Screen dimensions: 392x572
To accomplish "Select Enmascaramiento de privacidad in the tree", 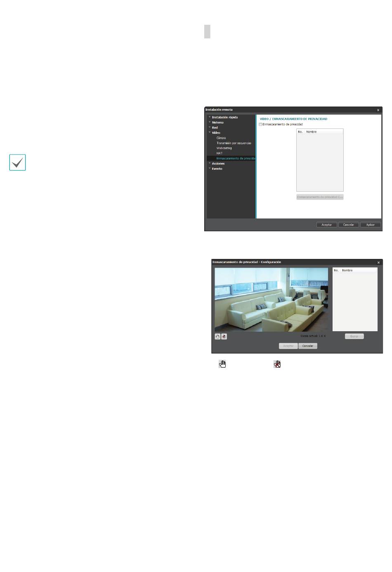I will tap(231, 158).
